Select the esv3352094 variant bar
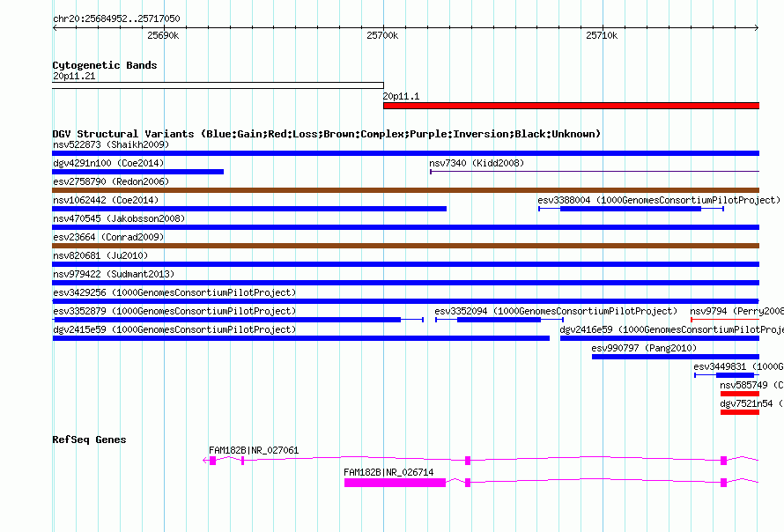 tap(499, 320)
